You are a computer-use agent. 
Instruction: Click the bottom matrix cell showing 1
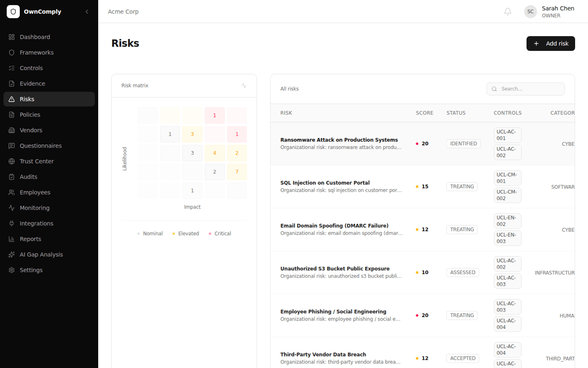pos(192,191)
